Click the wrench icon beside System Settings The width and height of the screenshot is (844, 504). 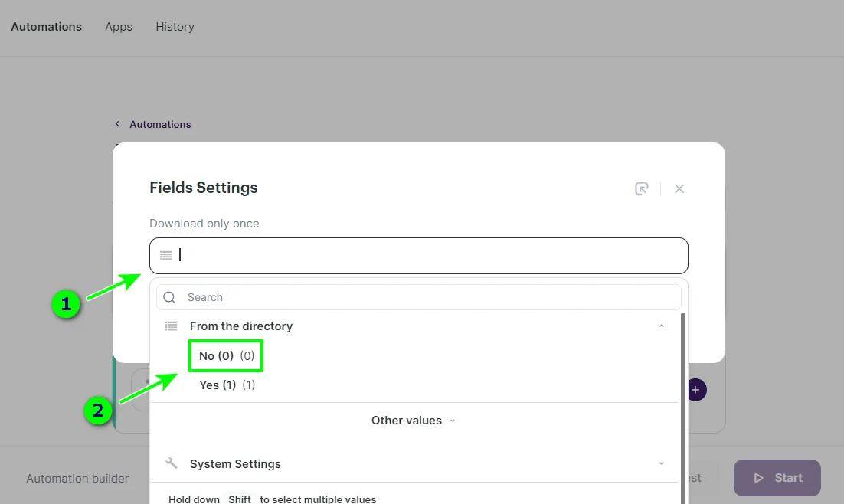click(172, 463)
